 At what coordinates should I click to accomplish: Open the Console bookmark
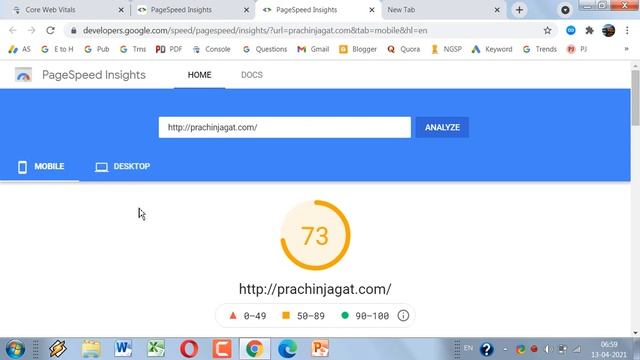pyautogui.click(x=211, y=49)
